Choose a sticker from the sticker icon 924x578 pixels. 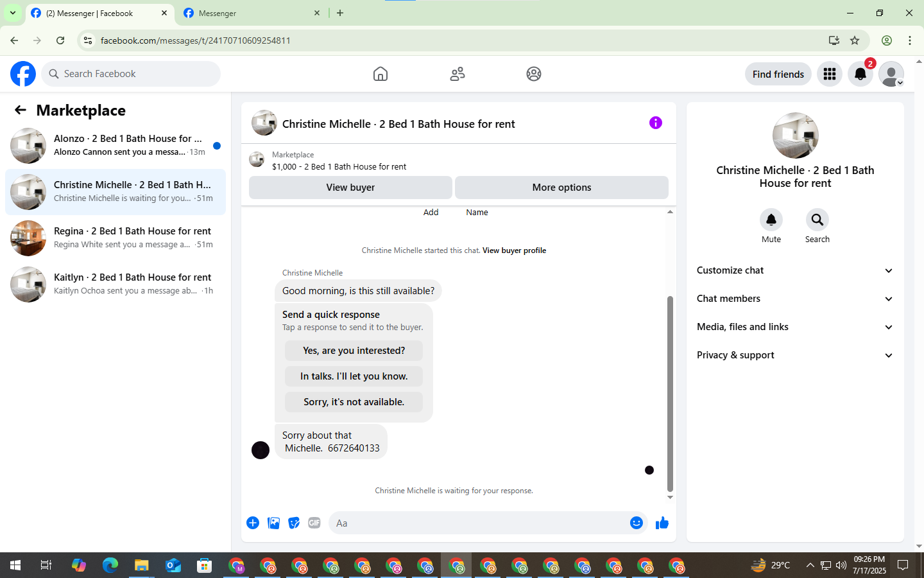point(294,523)
